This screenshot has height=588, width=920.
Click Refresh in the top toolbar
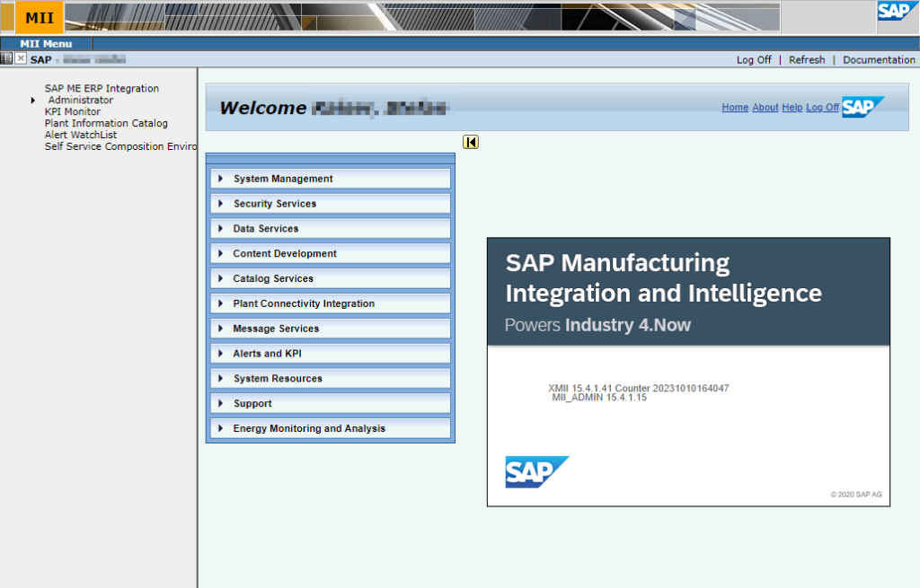[x=807, y=60]
